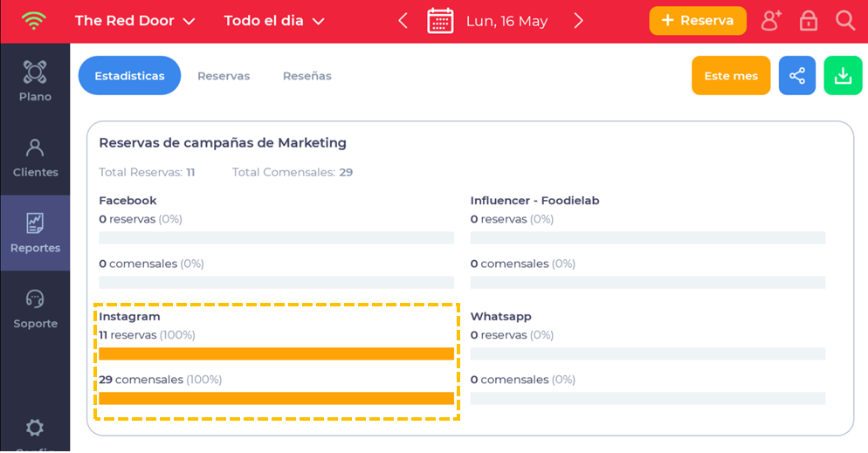868x453 pixels.
Task: Click the WiFi connection status icon
Action: (x=34, y=21)
